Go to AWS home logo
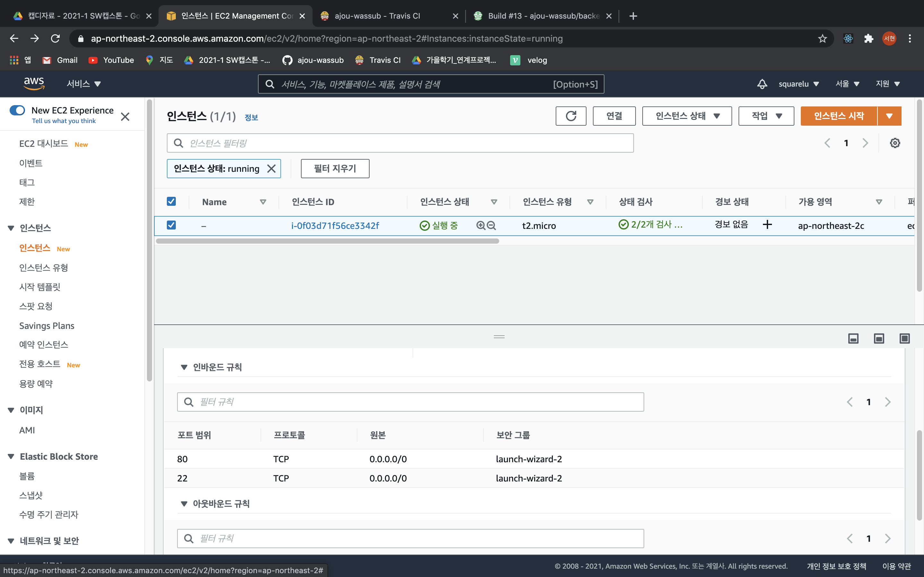Image resolution: width=924 pixels, height=577 pixels. (34, 84)
